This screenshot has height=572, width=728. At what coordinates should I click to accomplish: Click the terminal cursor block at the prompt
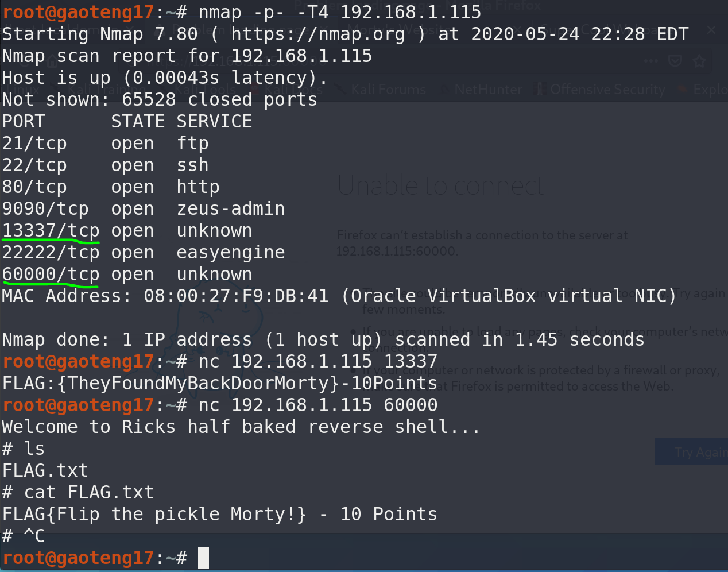(x=203, y=558)
